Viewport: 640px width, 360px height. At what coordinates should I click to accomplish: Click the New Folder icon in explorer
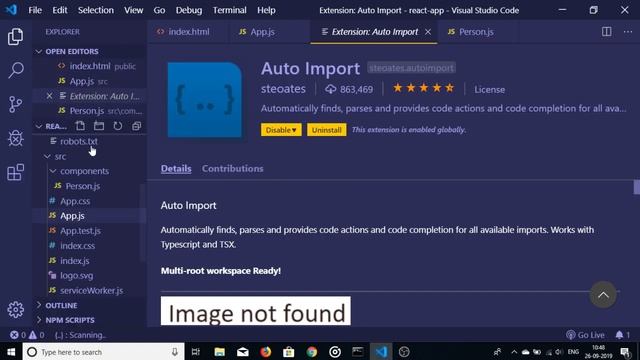(99, 126)
